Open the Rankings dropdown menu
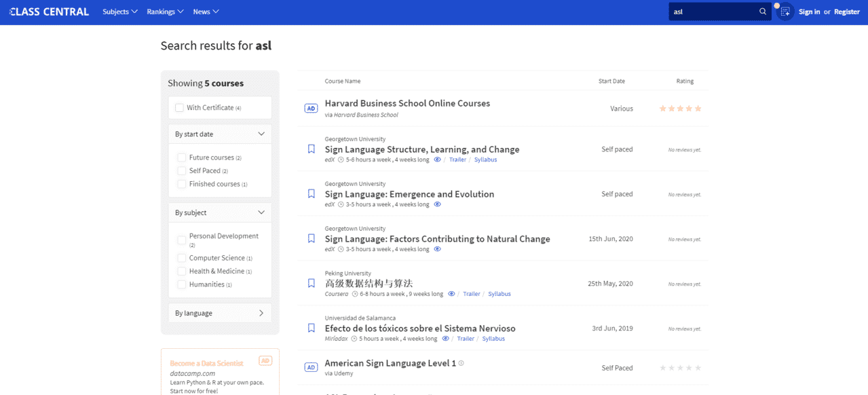 pos(165,12)
